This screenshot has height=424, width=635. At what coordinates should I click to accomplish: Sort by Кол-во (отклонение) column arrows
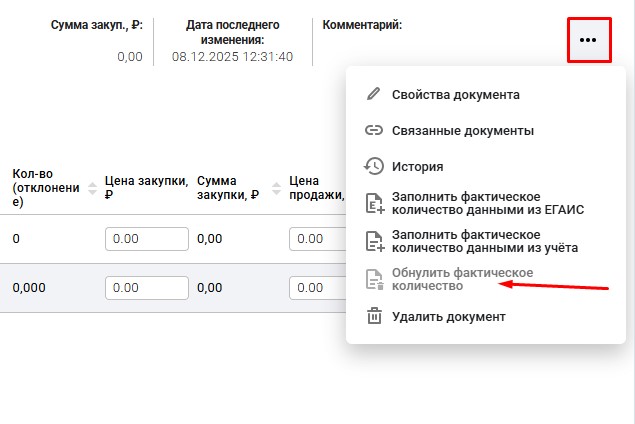click(x=92, y=188)
